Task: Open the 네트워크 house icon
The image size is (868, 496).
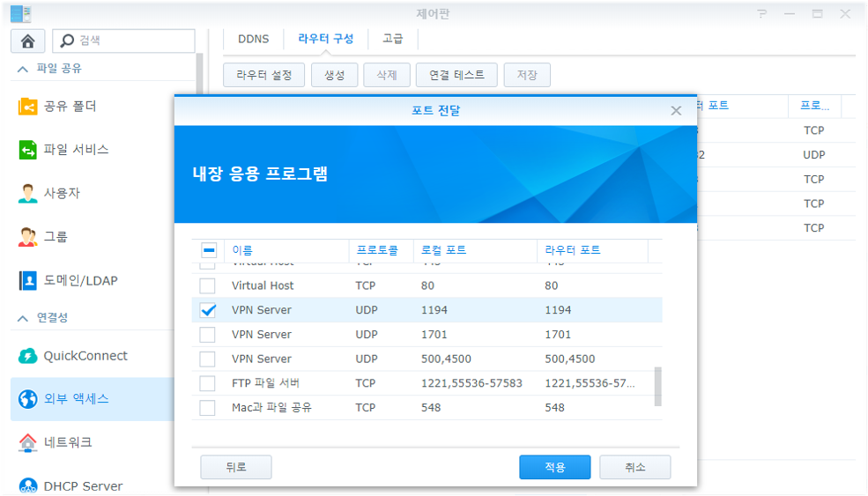Action: click(27, 442)
